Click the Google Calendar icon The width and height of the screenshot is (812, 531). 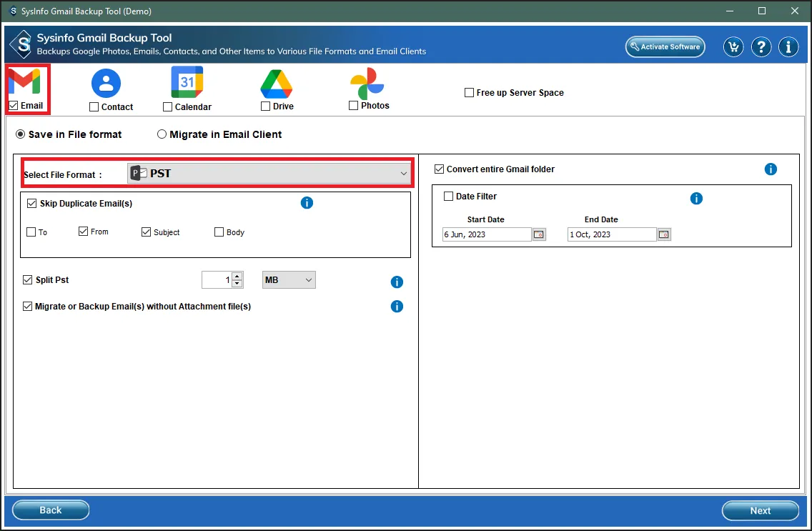pos(187,82)
